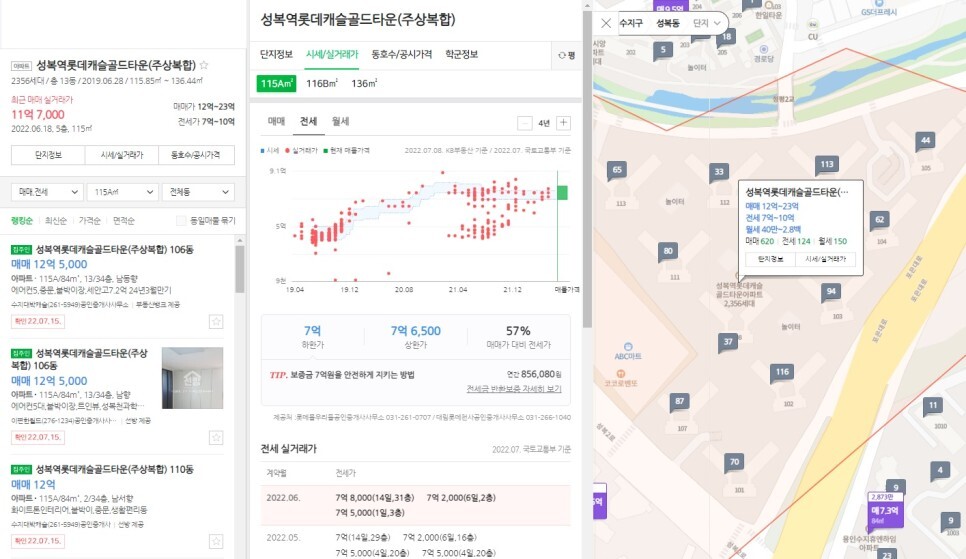Image resolution: width=966 pixels, height=559 pixels.
Task: Click map marker 62
Action: pos(880,220)
